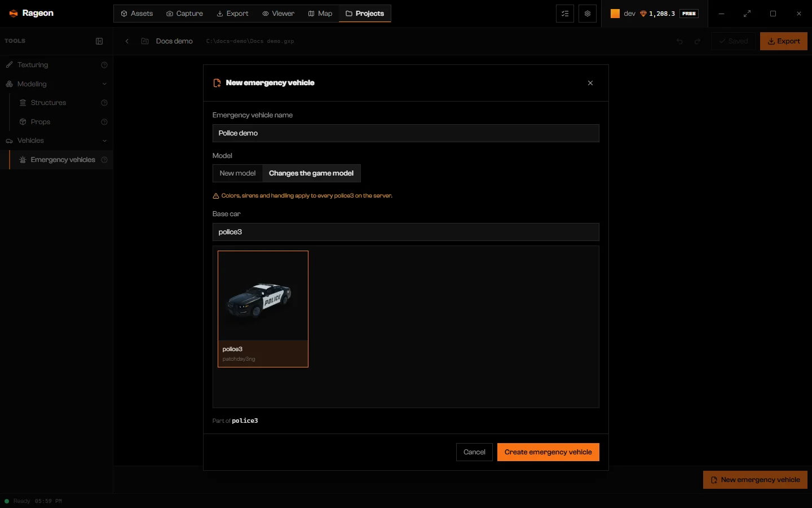Select the police3 car thumbnail
The height and width of the screenshot is (508, 812).
pos(263,309)
